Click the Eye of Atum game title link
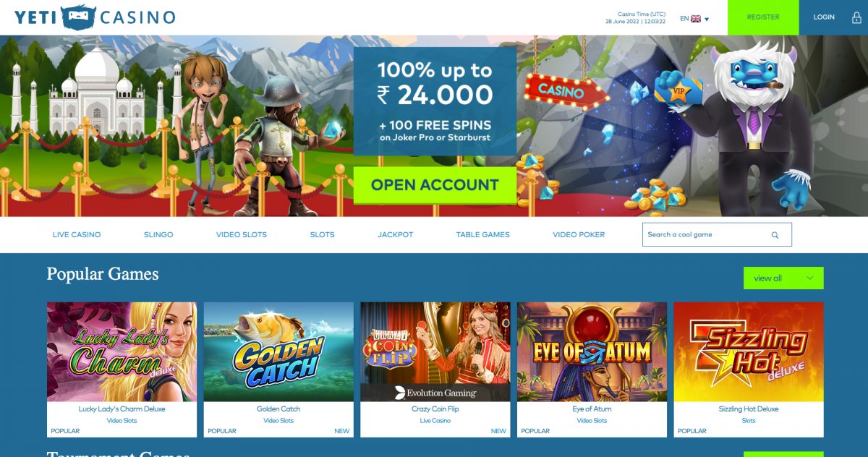Screen dimensions: 868x457 592,409
